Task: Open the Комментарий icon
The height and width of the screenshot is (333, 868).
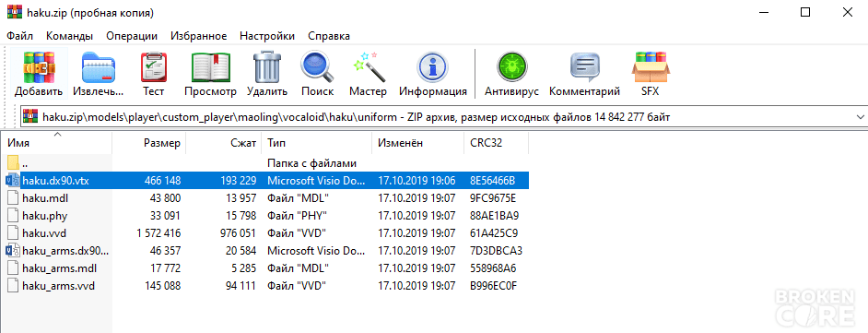Action: (x=584, y=67)
